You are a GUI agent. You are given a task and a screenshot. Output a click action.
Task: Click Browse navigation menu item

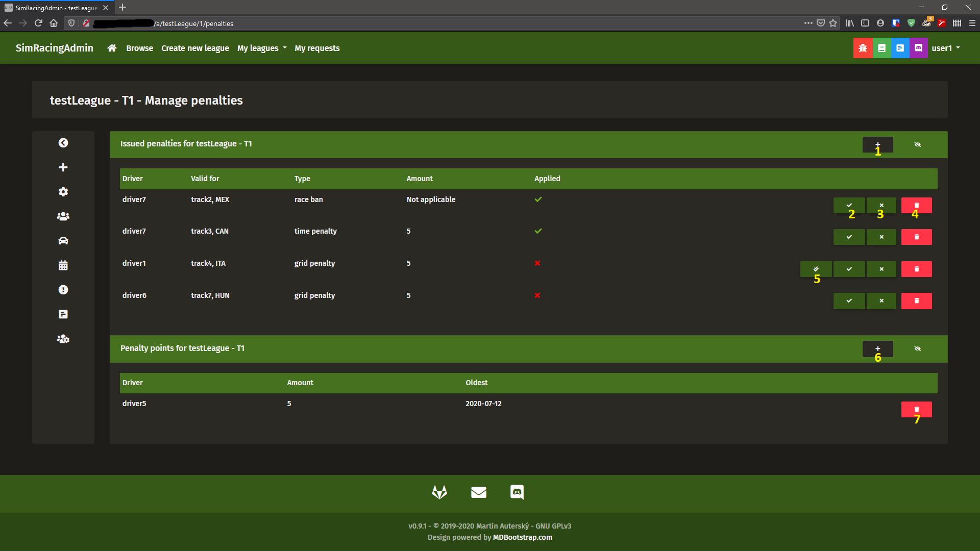pyautogui.click(x=139, y=48)
